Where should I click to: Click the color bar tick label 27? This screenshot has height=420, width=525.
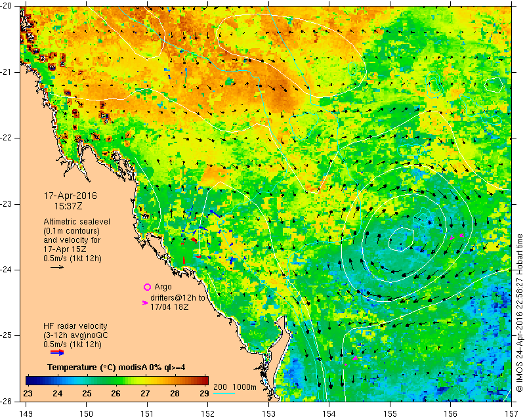(145, 393)
